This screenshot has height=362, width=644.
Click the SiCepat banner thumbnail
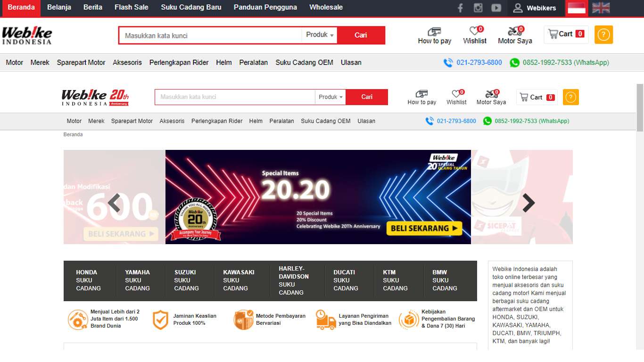tap(522, 197)
